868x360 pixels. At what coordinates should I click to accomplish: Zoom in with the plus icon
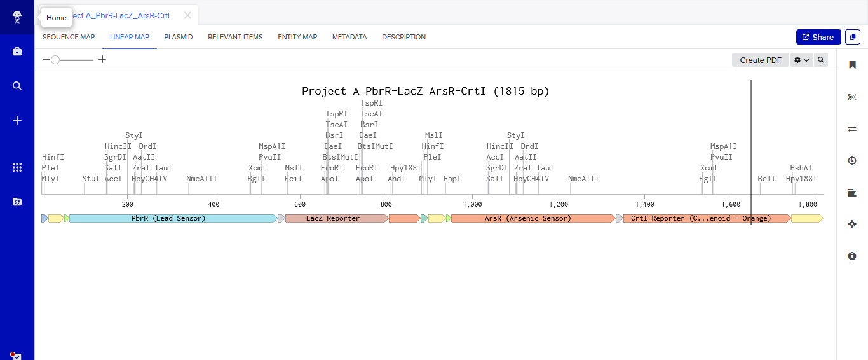[102, 59]
